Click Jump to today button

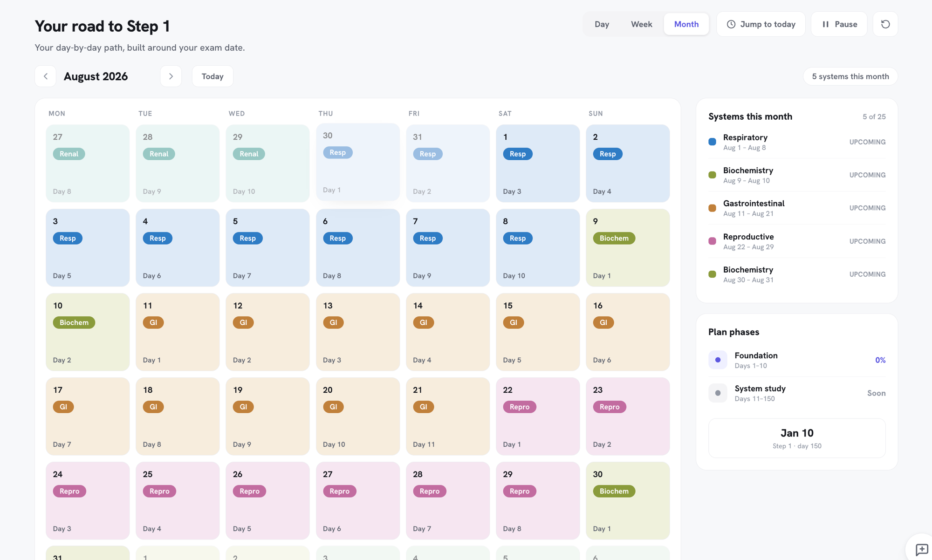(761, 24)
